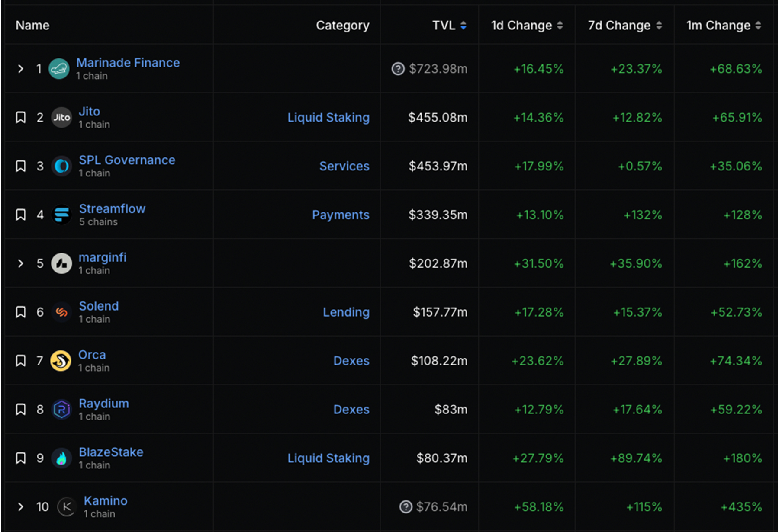This screenshot has width=779, height=532.
Task: Expand the Marinade Finance row
Action: (x=20, y=69)
